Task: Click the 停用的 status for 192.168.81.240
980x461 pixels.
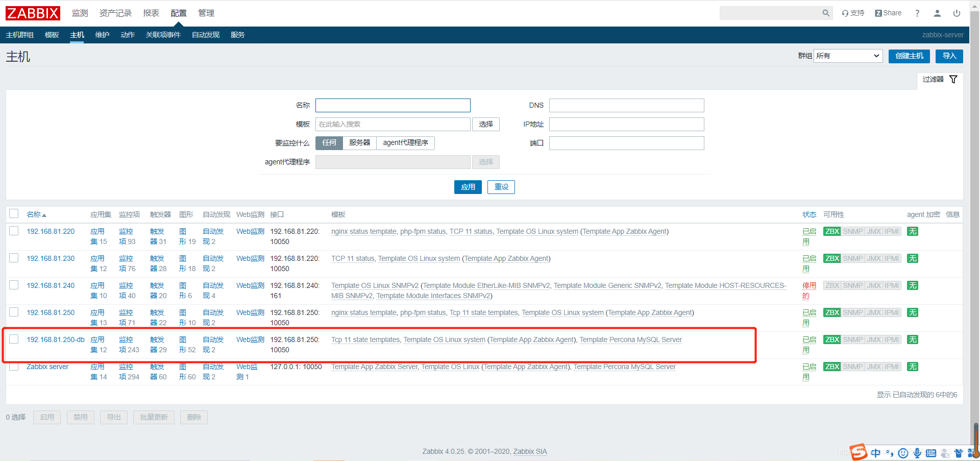Action: click(809, 290)
